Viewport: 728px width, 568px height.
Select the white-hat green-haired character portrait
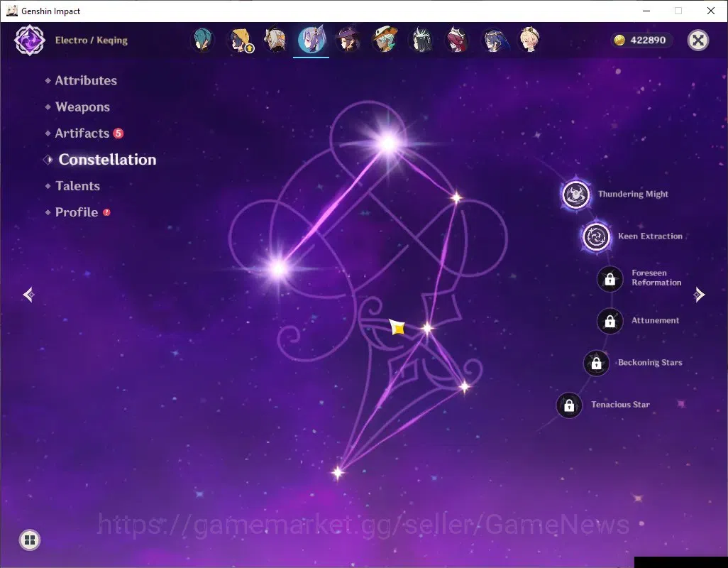(385, 40)
